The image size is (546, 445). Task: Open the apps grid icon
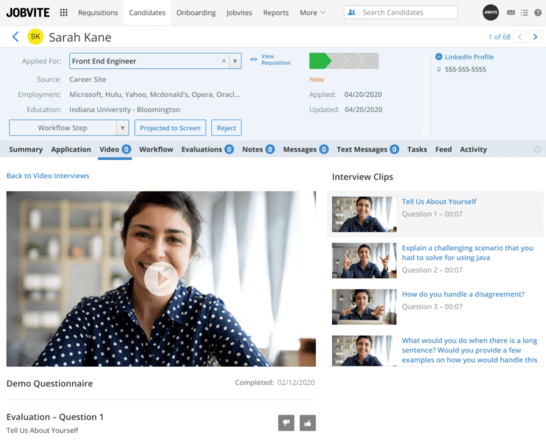[63, 13]
